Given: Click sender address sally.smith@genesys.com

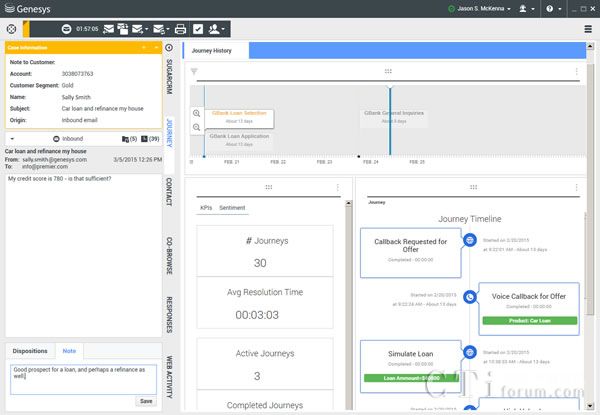Looking at the screenshot, I should pos(55,159).
